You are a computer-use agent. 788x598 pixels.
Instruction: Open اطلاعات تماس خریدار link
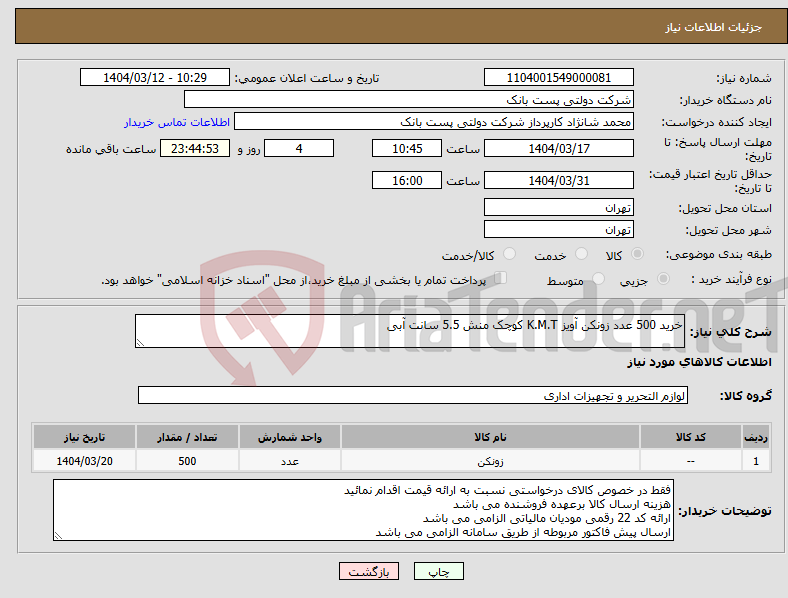(x=177, y=122)
